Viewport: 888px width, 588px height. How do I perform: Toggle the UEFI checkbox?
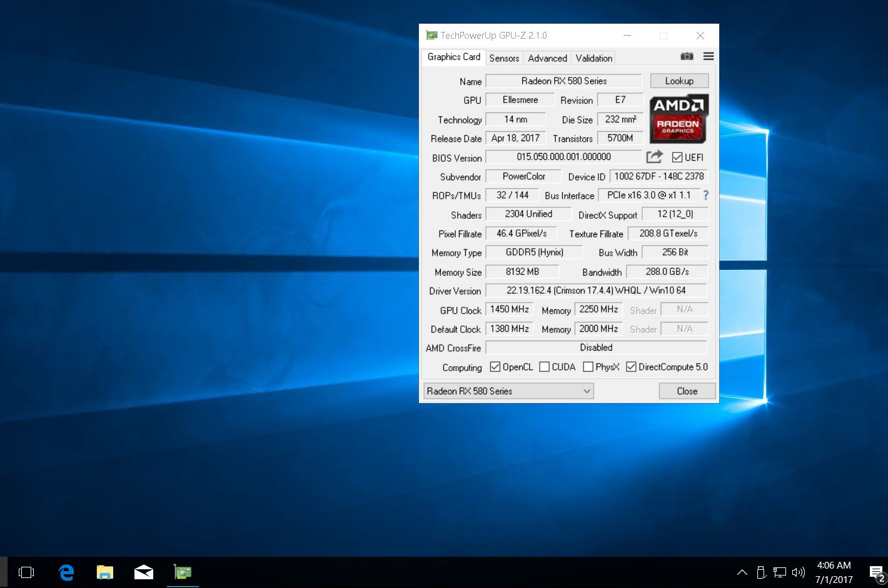[677, 157]
